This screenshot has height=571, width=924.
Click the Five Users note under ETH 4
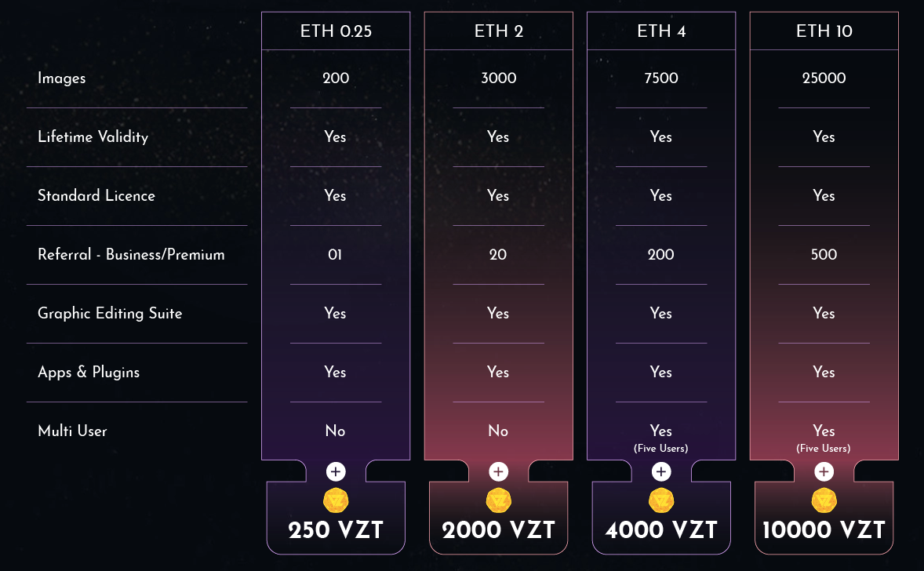click(x=661, y=449)
